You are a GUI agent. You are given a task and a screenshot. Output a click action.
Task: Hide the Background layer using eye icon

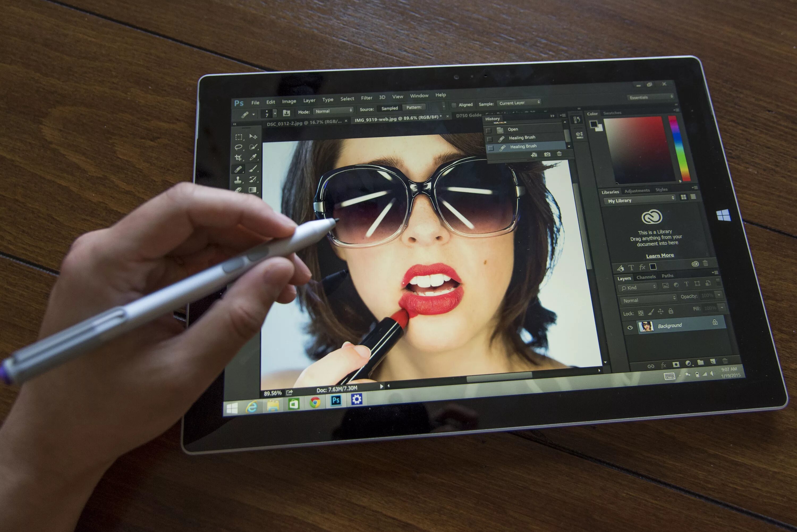pos(630,328)
